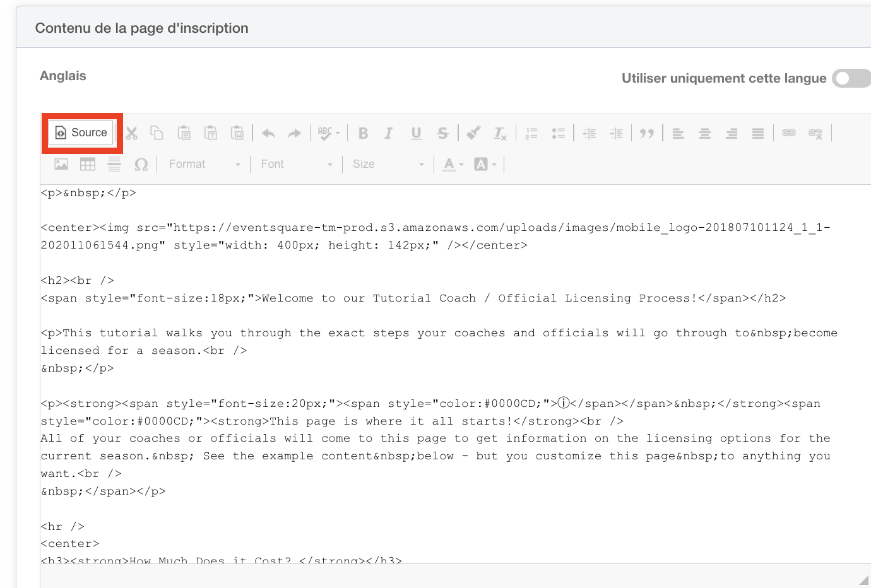Insert an image into the content
The image size is (871, 588).
click(x=60, y=163)
